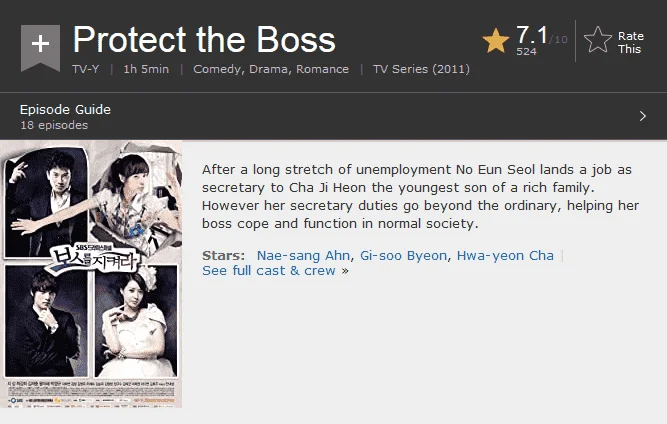Click the Rate This label
Screen dimensions: 667x424
click(x=630, y=43)
